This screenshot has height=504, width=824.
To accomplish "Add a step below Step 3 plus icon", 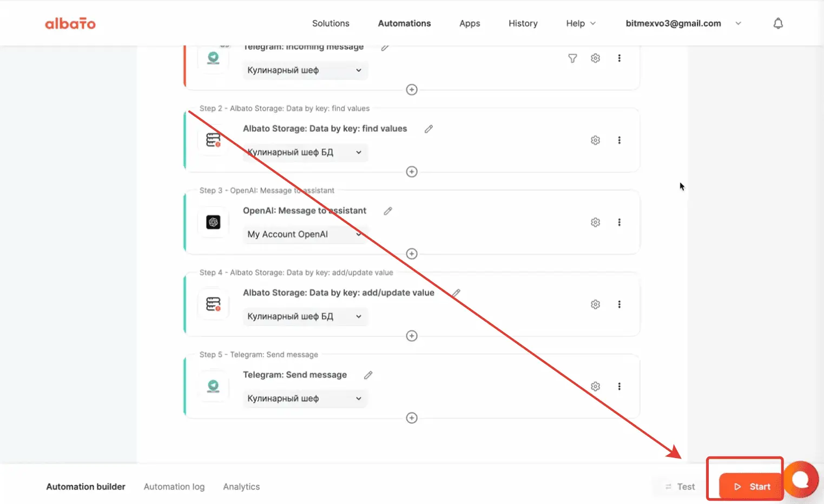I will (412, 254).
